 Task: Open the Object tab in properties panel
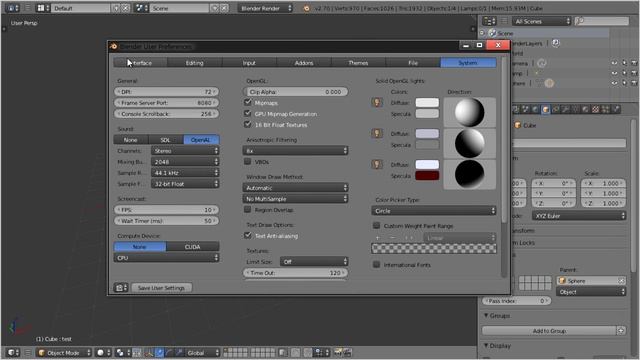coord(546,109)
